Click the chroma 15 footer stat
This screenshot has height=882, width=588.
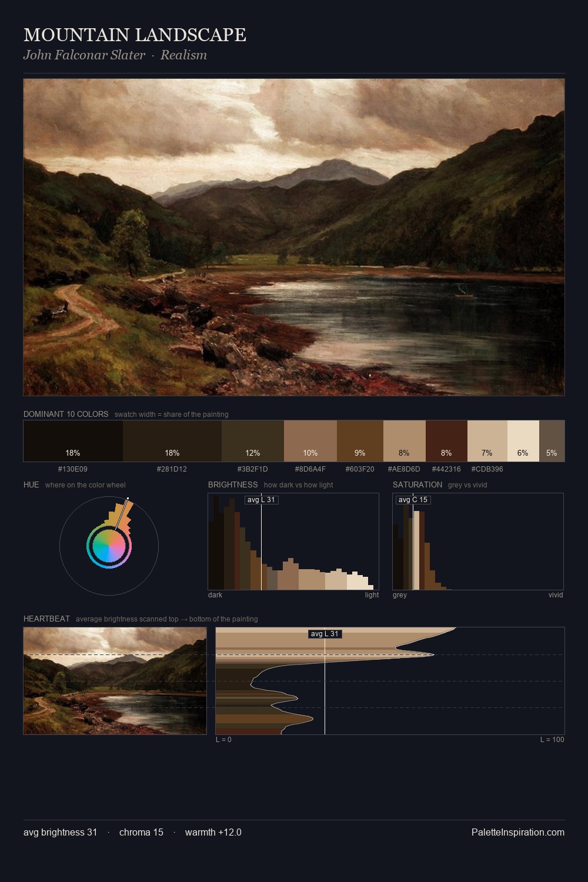pyautogui.click(x=141, y=833)
